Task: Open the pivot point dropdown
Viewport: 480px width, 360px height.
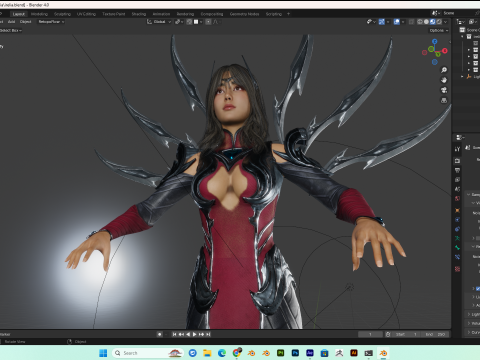Action: pos(178,22)
